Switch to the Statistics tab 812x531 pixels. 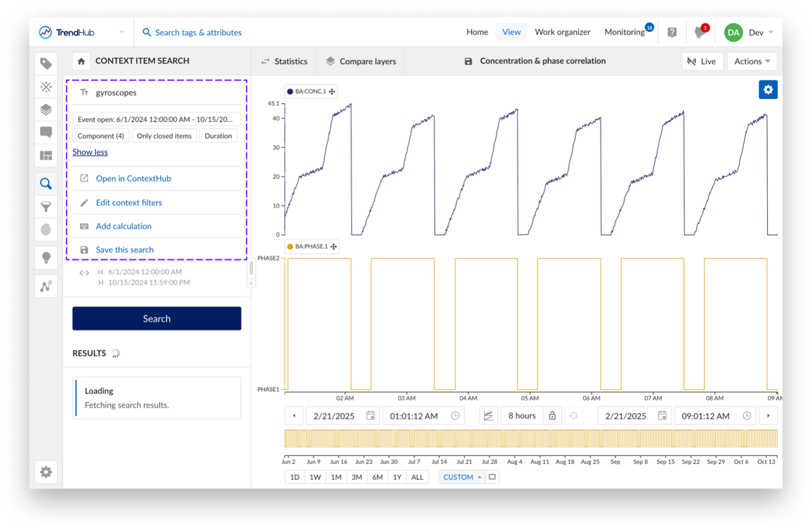[284, 61]
